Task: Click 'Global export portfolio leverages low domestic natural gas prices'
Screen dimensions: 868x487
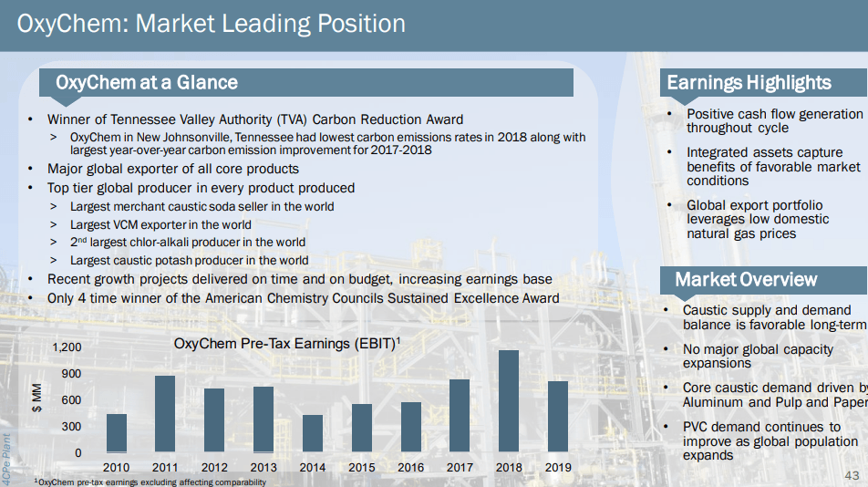Action: click(x=758, y=220)
